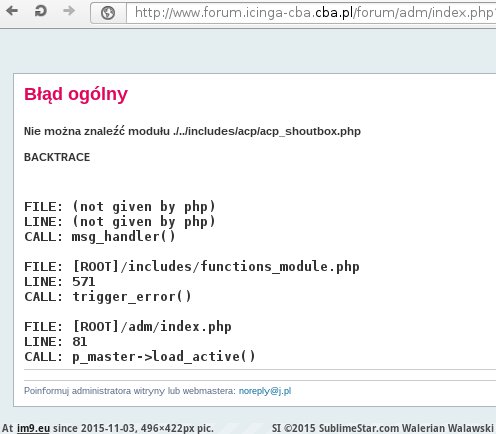Select the 'Błąd ogólny' error heading
The width and height of the screenshot is (496, 434).
[x=76, y=95]
